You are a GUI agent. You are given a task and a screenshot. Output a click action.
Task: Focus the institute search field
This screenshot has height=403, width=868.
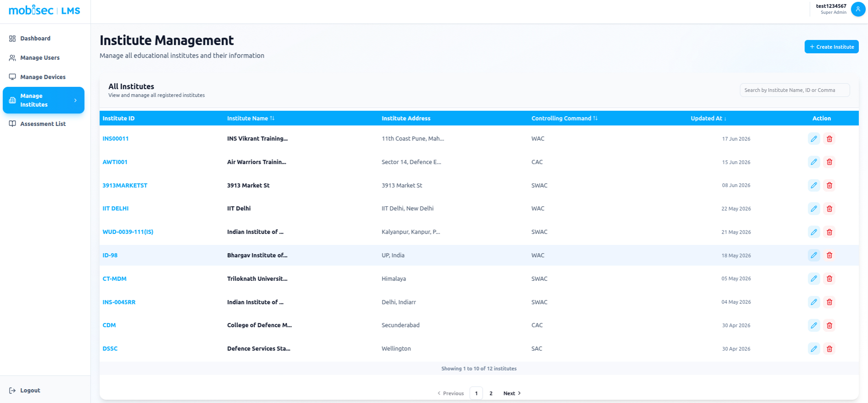tap(795, 90)
